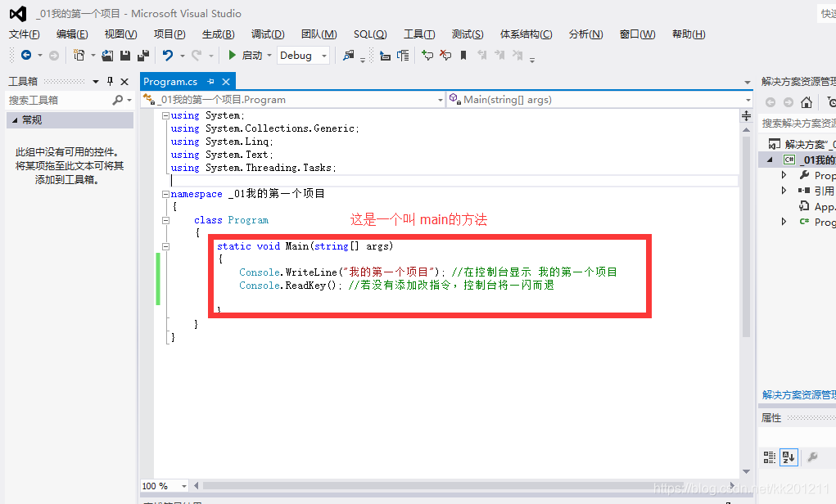Expand the 引用 node in Solution Explorer
836x504 pixels.
784,190
